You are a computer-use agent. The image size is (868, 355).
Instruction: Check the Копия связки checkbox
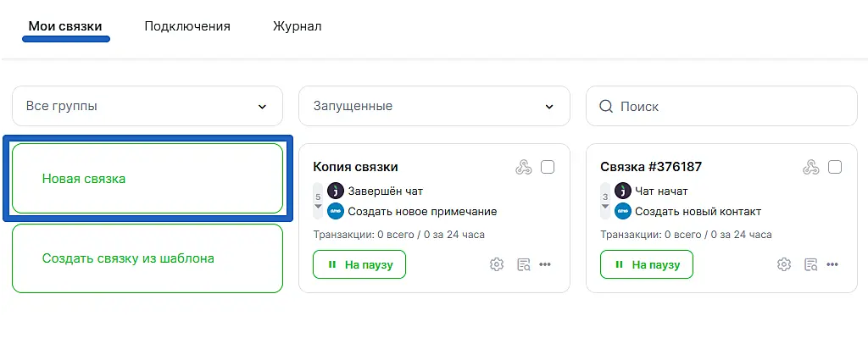pyautogui.click(x=548, y=167)
